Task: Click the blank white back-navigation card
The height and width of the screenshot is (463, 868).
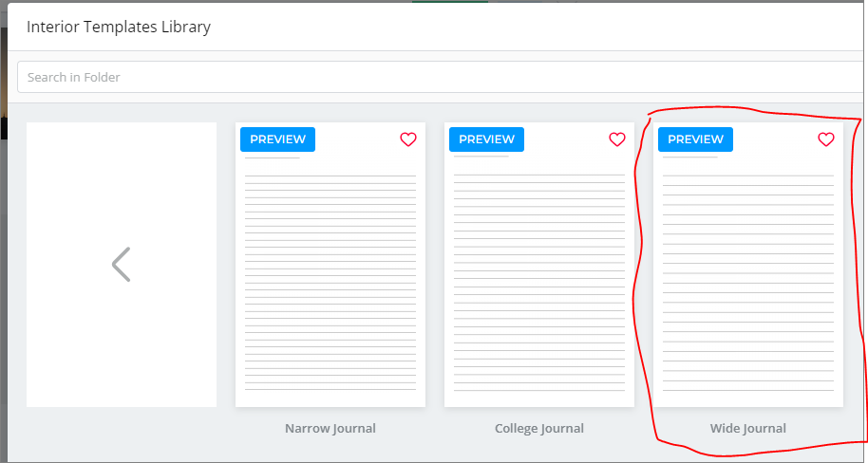Action: click(122, 265)
